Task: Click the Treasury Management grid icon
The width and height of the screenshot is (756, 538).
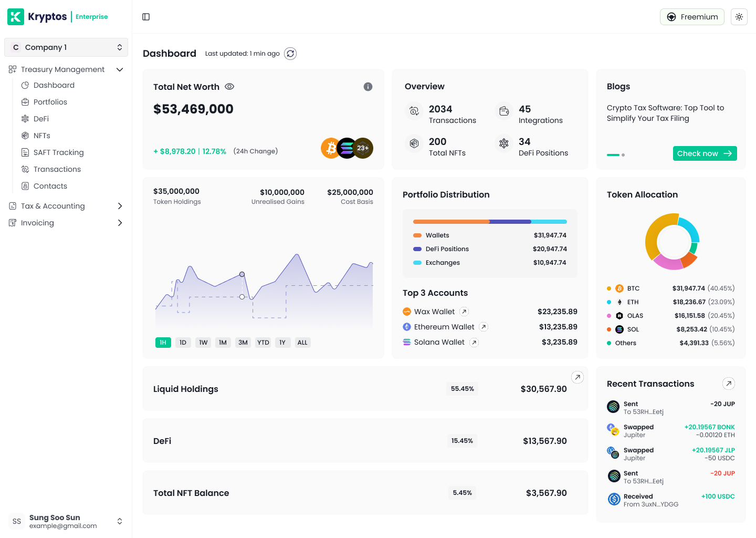Action: [13, 69]
